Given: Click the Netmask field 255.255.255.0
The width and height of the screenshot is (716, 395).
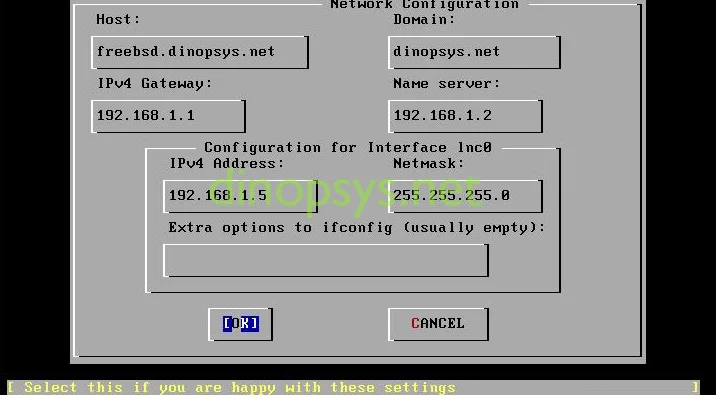Looking at the screenshot, I should [x=465, y=196].
